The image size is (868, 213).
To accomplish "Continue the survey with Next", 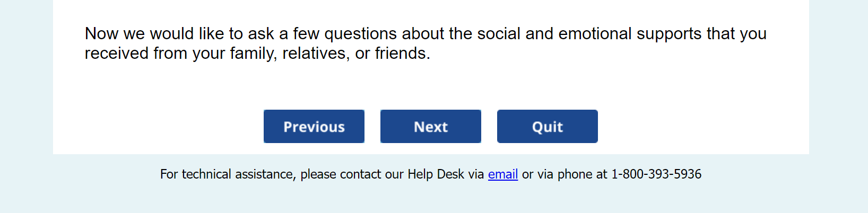I will [430, 127].
